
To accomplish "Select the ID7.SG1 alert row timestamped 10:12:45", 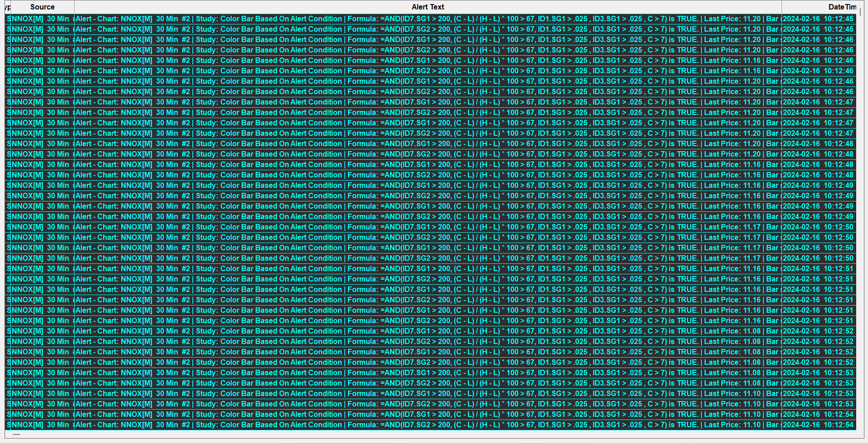I will [x=430, y=19].
